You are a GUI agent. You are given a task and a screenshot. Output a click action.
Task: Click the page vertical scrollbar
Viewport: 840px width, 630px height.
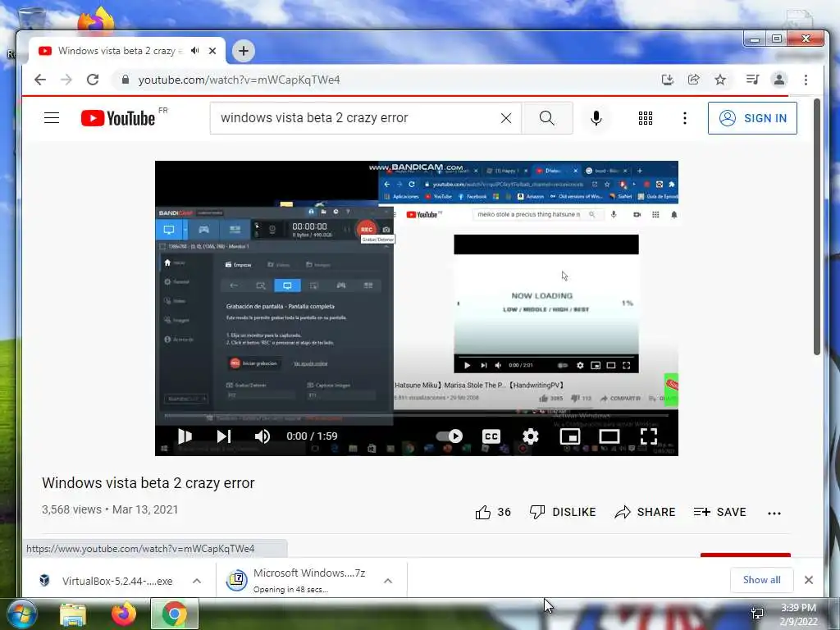[x=816, y=226]
